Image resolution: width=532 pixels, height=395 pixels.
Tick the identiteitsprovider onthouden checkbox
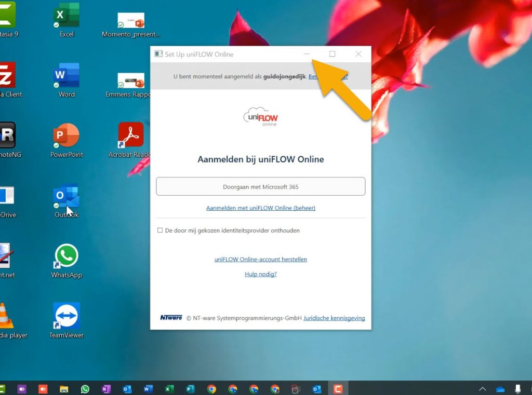[160, 230]
